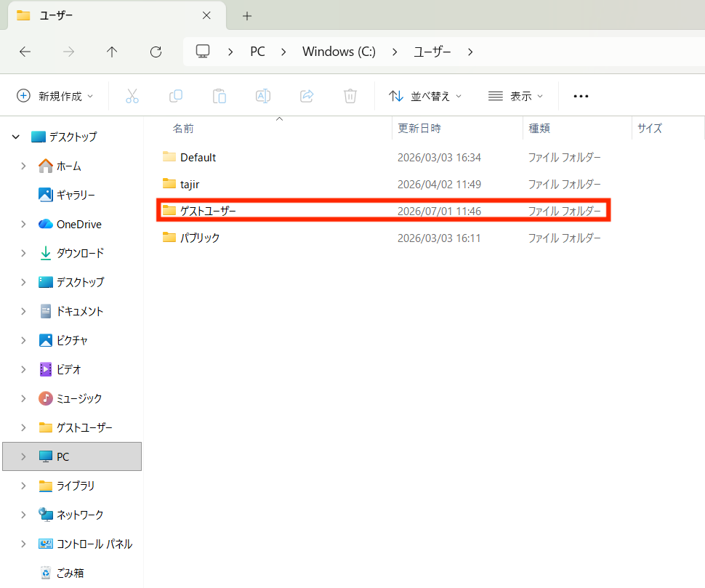
Task: Click the date 2026/03/03 16:11
Action: [439, 238]
